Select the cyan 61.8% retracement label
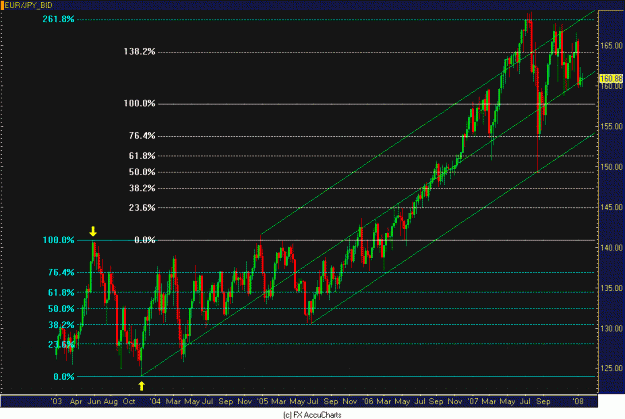Image resolution: width=625 pixels, height=419 pixels. coord(61,293)
